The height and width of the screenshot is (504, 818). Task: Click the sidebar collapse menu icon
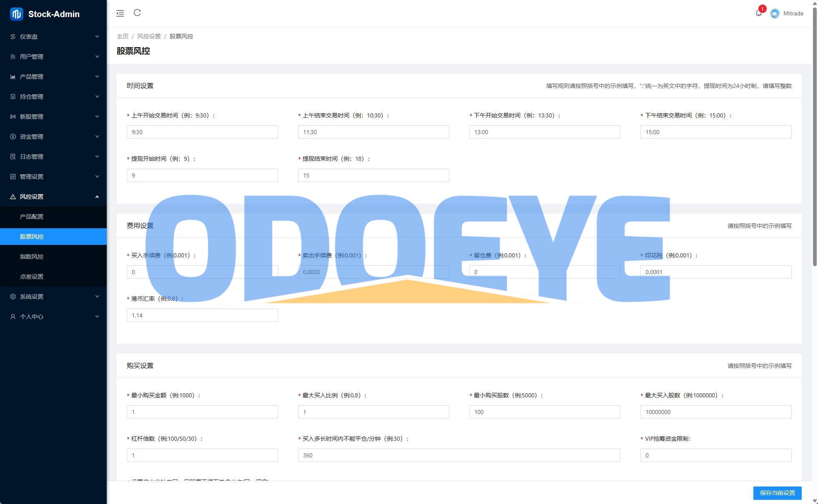point(120,13)
